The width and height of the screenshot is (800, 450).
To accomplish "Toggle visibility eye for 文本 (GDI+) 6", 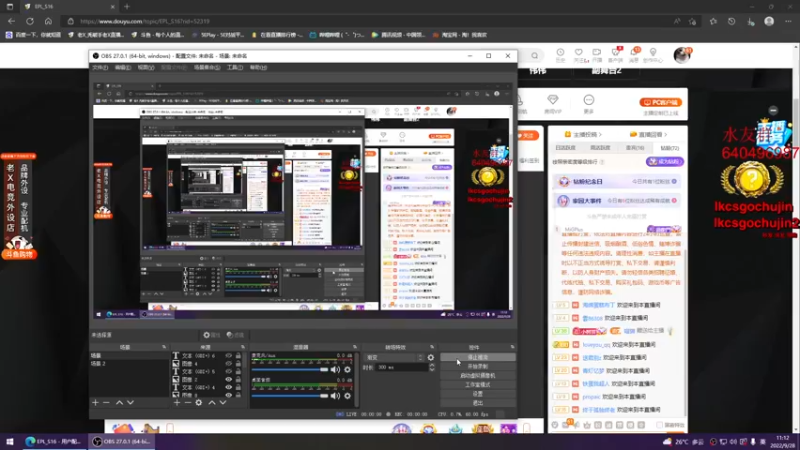I will pyautogui.click(x=229, y=356).
